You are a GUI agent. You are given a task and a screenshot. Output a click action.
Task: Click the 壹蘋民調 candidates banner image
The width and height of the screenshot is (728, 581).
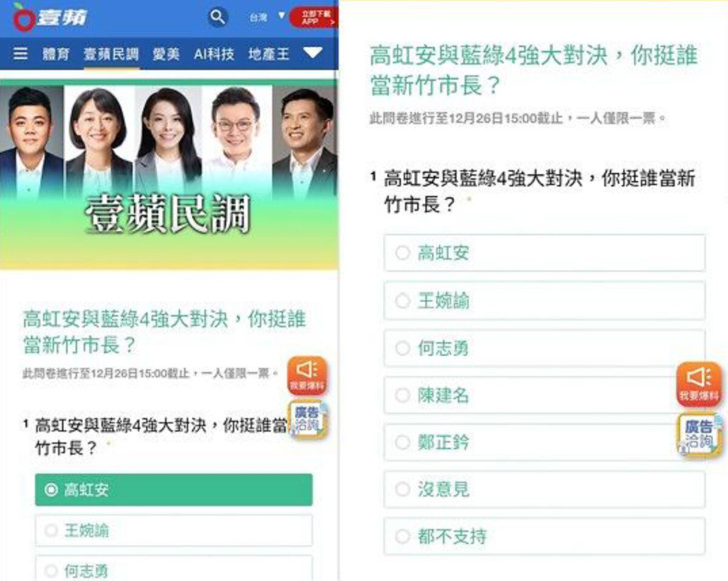pyautogui.click(x=169, y=174)
